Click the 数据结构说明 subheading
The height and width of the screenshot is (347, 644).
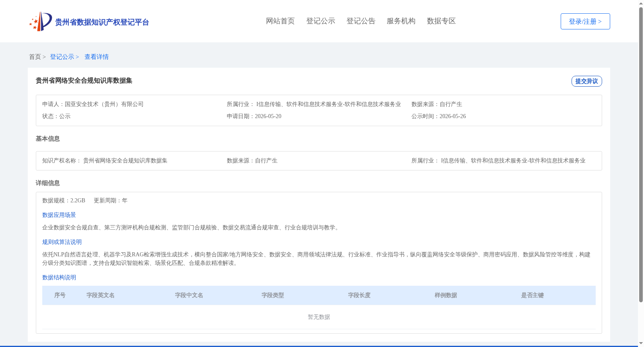tap(59, 277)
